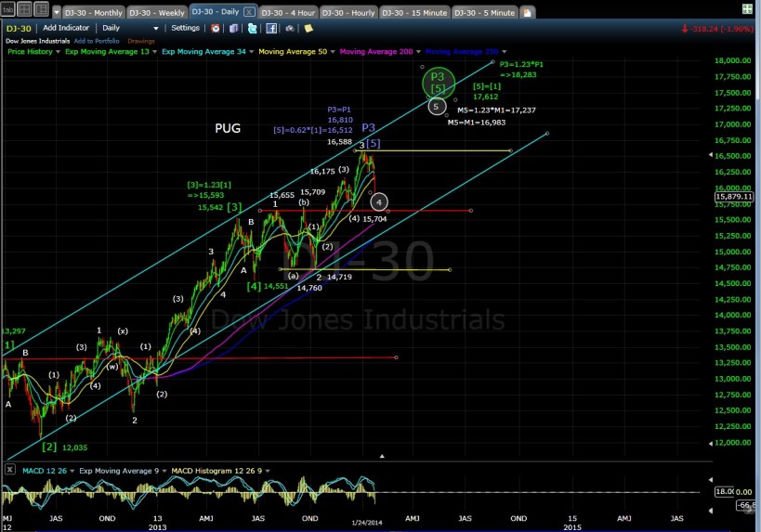
Task: Click the camera snapshot icon
Action: coord(290,28)
